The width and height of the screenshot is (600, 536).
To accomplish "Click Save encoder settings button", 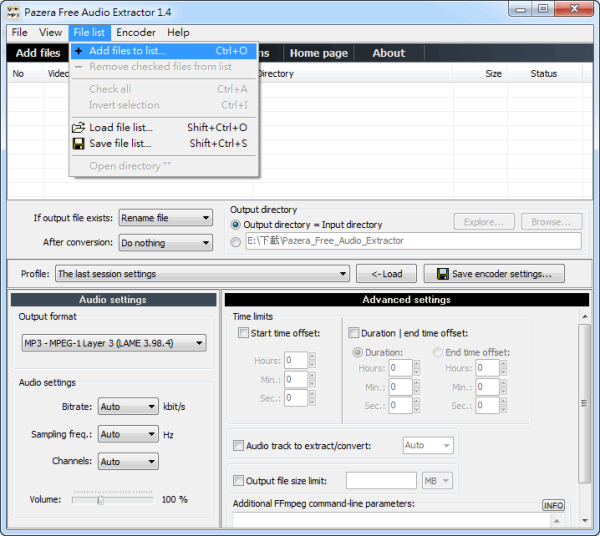I will [x=494, y=274].
